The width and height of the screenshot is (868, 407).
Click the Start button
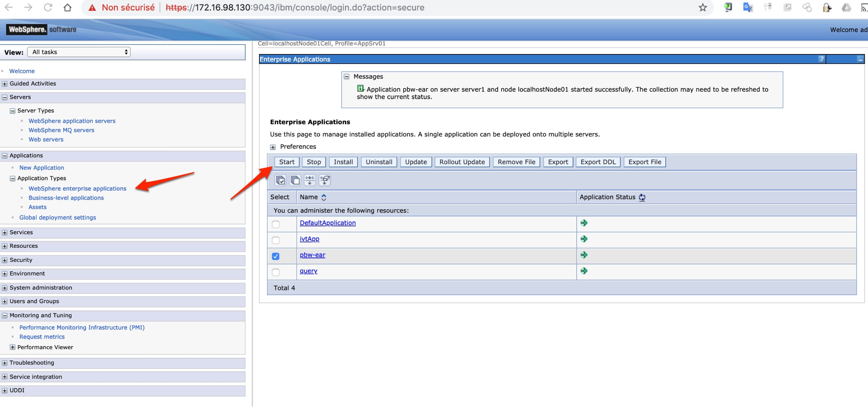pyautogui.click(x=287, y=162)
